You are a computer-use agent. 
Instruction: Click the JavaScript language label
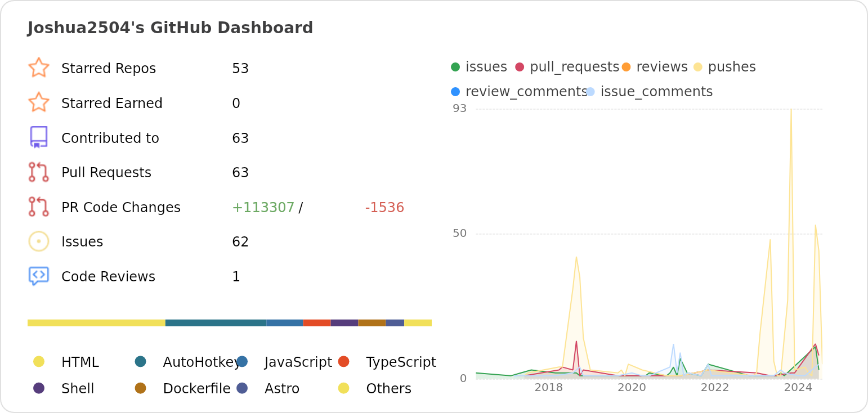point(298,362)
